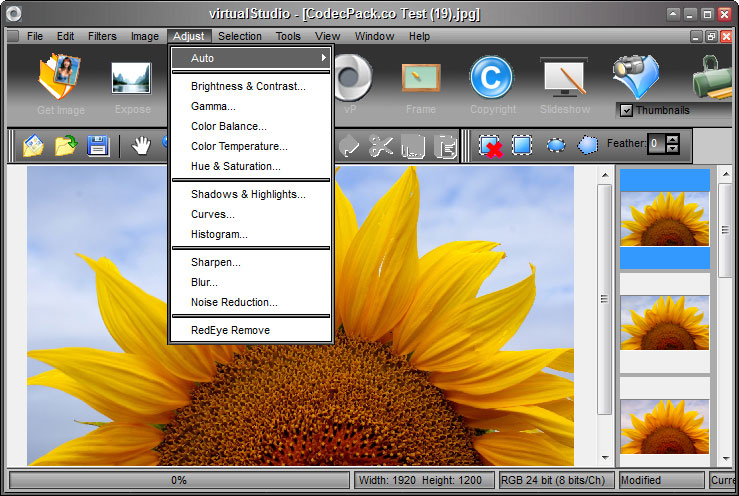
Task: Click the document icon left of File
Action: click(x=13, y=36)
